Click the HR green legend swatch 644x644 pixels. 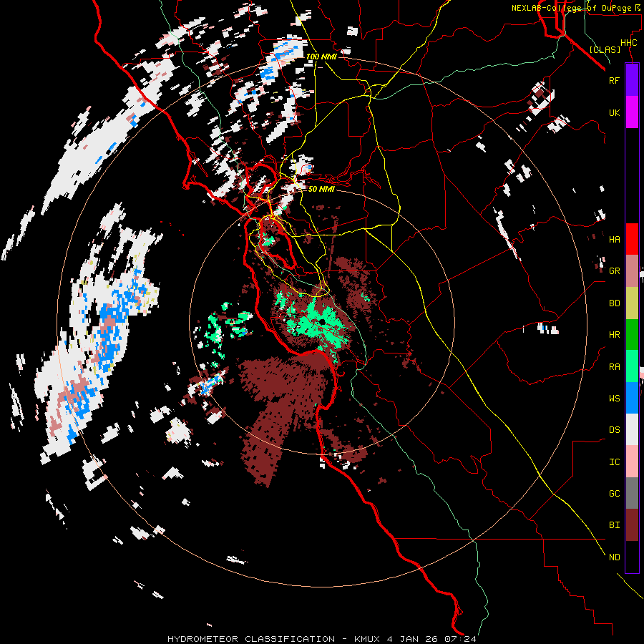[x=632, y=335]
